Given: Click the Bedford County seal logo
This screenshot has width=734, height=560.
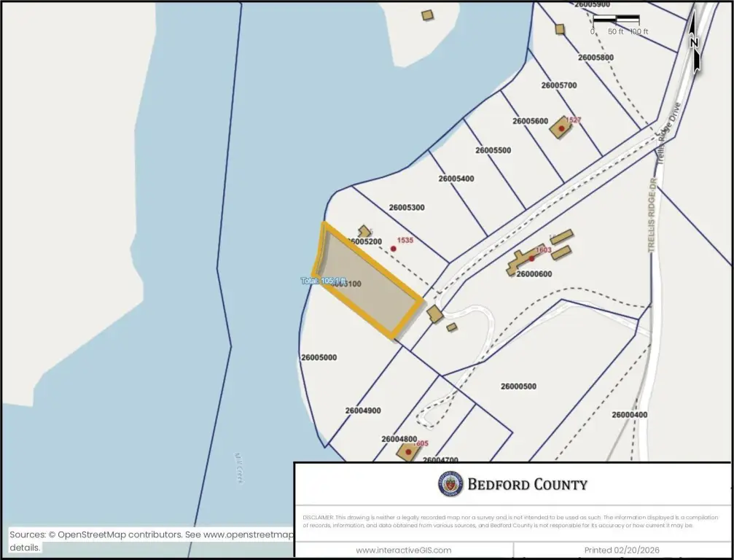Looking at the screenshot, I should (x=450, y=483).
